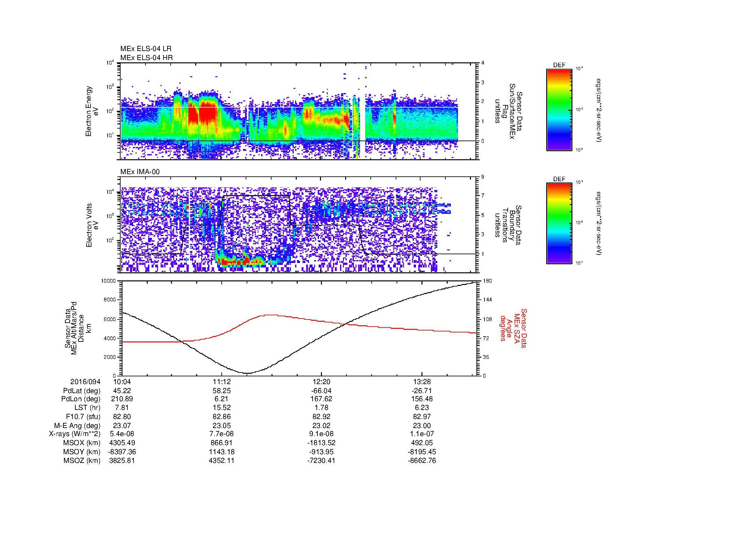Screen dimensions: 756x534
Task: Click PdLat value -66.04
Action: point(321,391)
